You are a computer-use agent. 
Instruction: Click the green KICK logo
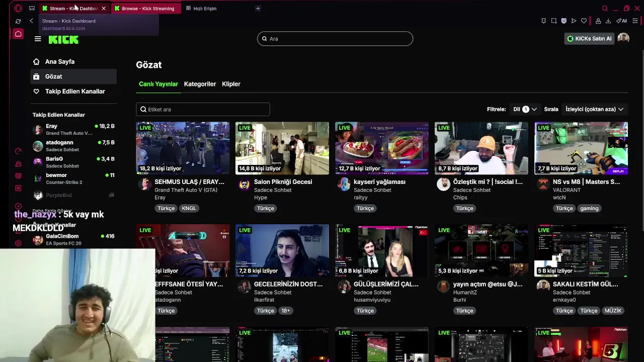[63, 40]
